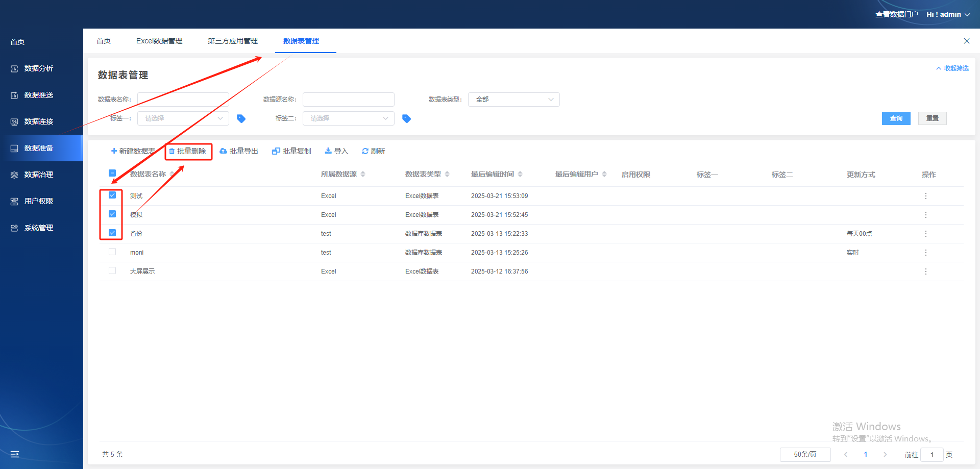Switch to the Excel数据管理 tab

pyautogui.click(x=159, y=41)
